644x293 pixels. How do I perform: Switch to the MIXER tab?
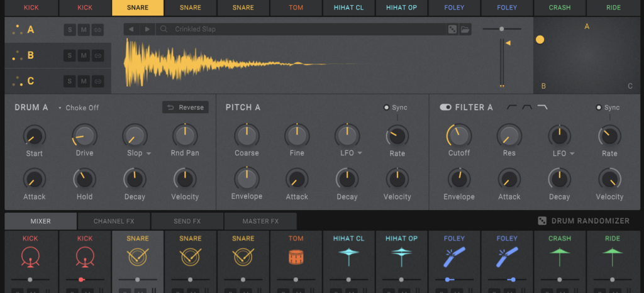coord(41,221)
